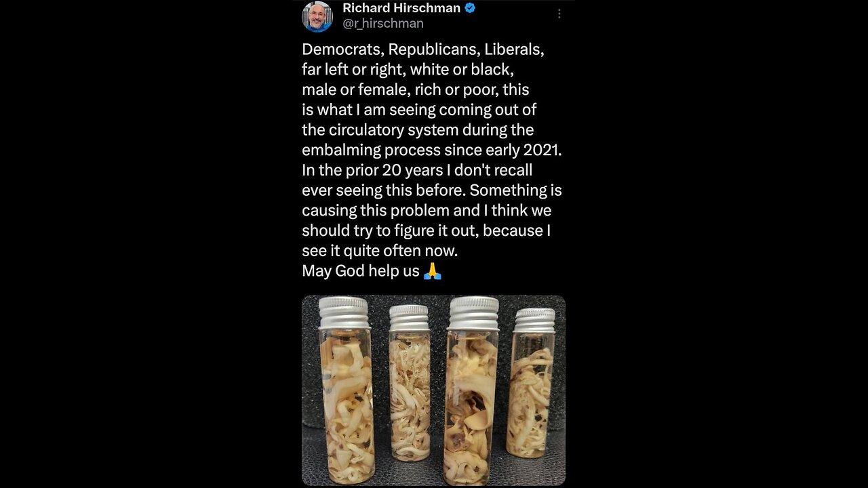Click the cap of the third vial
Viewport: 868px width, 488px height.
click(x=473, y=313)
